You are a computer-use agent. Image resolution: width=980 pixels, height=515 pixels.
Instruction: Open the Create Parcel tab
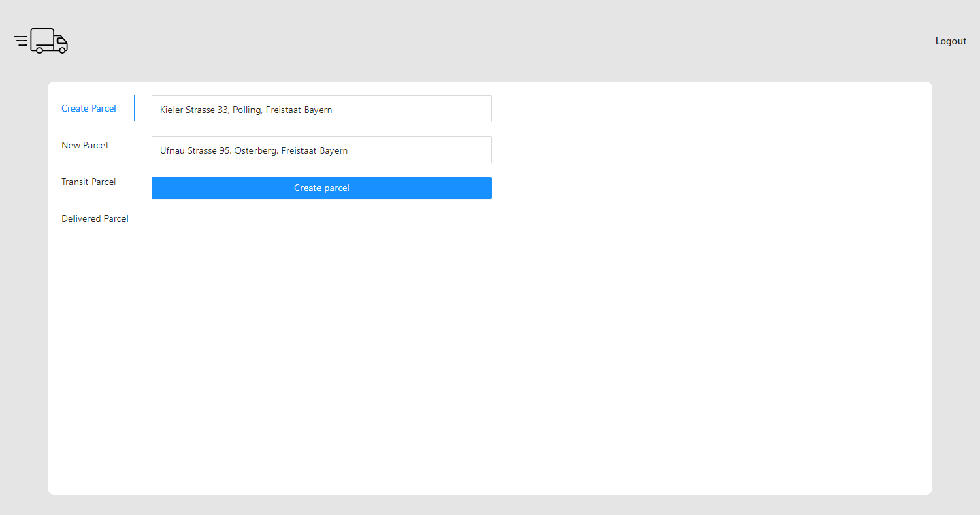pos(89,108)
